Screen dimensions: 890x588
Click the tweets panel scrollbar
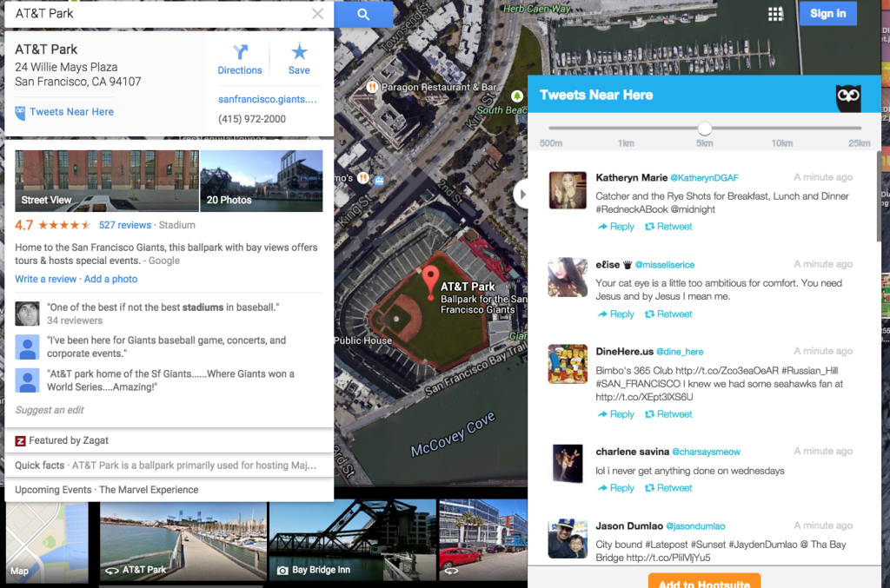[879, 195]
